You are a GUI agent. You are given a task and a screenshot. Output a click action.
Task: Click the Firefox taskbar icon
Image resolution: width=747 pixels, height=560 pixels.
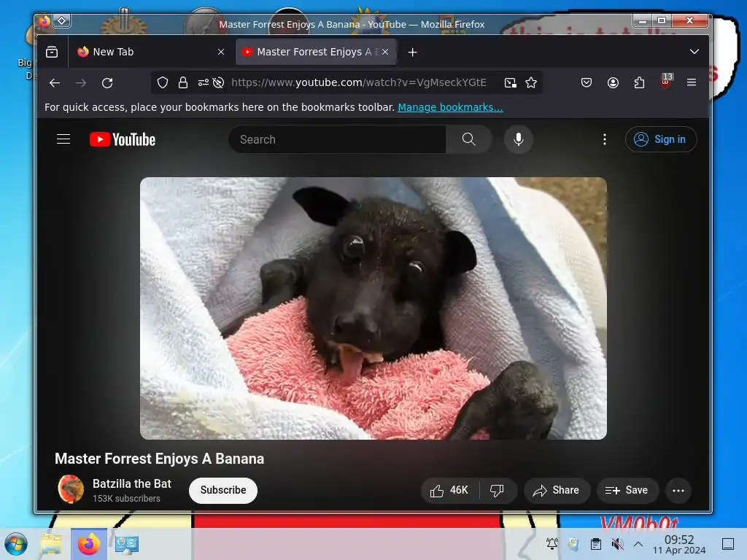click(88, 544)
